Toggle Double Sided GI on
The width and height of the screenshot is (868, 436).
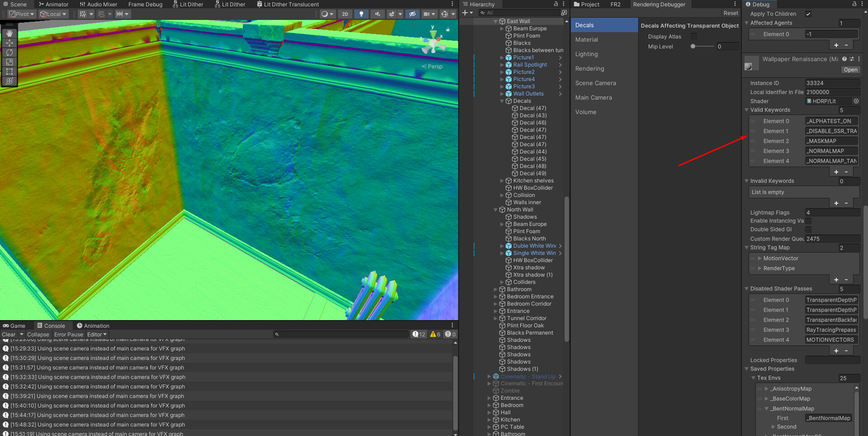click(x=808, y=230)
